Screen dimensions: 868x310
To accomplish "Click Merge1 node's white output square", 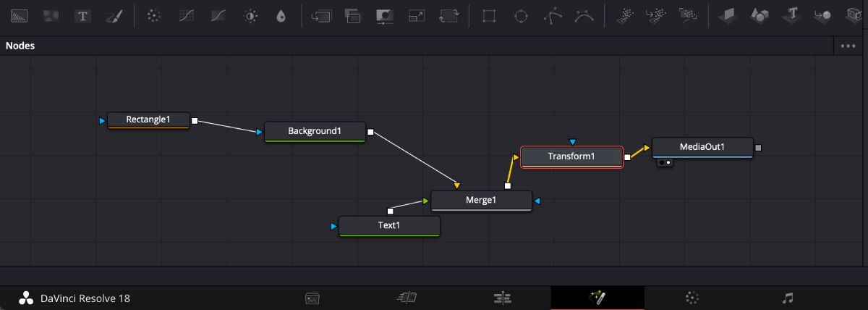I will click(x=507, y=186).
